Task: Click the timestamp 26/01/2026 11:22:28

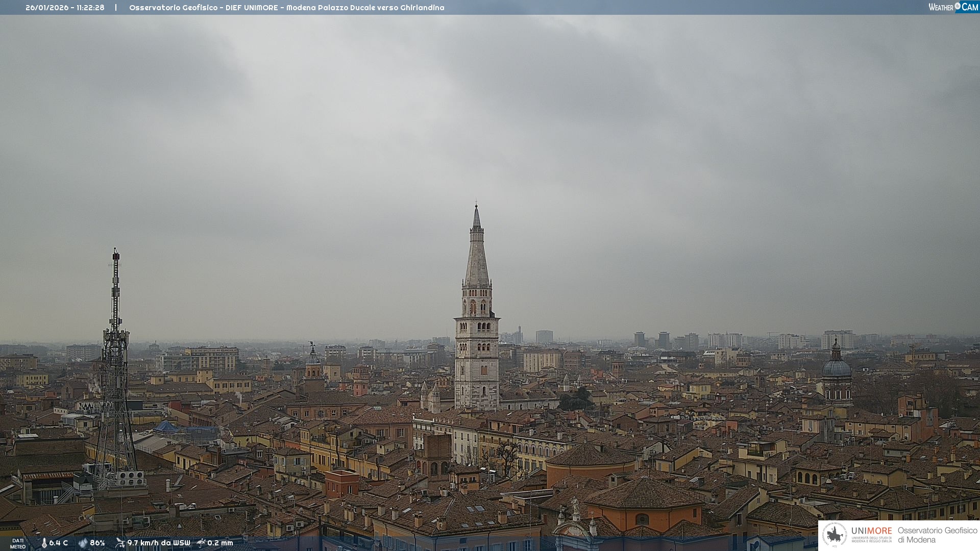Action: 65,8
